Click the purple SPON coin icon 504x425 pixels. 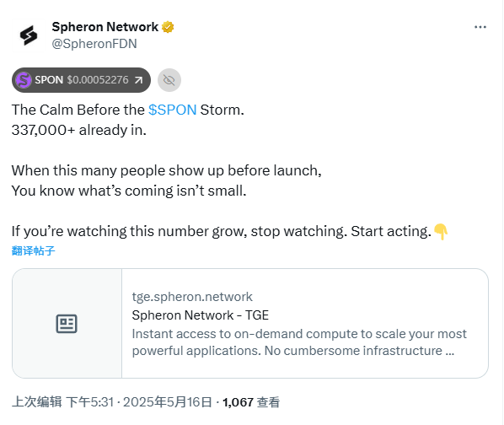click(24, 80)
